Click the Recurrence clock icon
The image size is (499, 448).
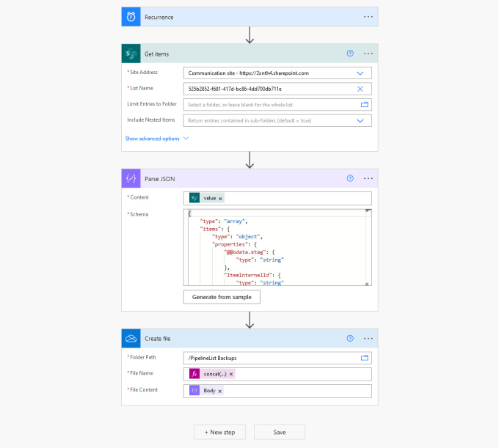(x=131, y=17)
